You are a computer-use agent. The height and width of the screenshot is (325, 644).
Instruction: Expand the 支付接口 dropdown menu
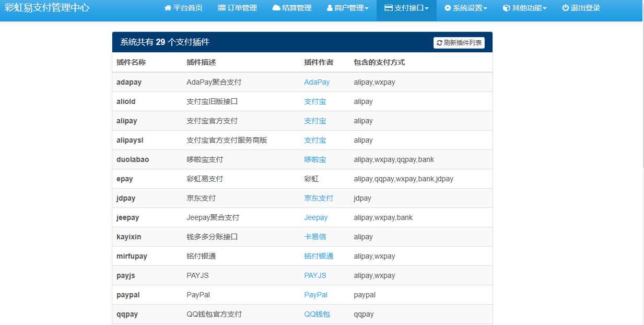[x=406, y=8]
